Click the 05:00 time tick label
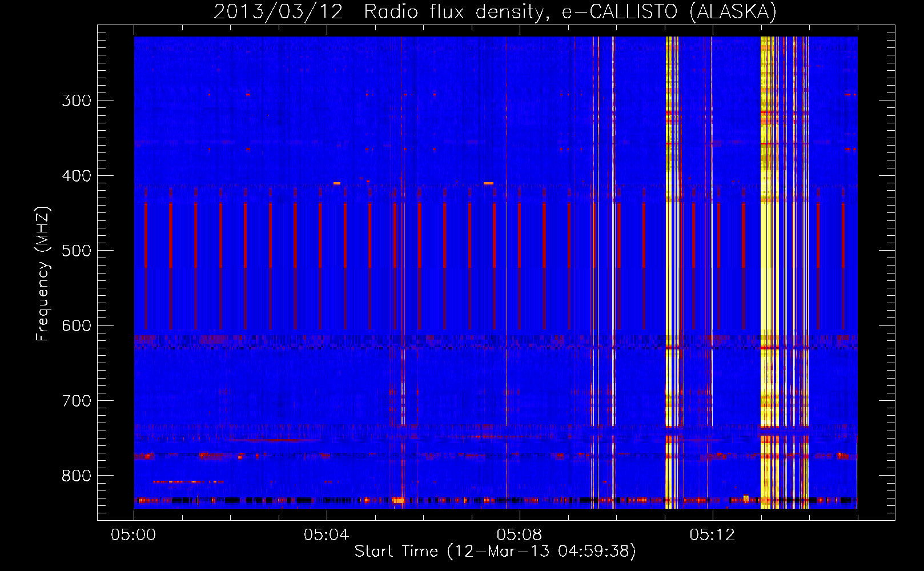The height and width of the screenshot is (571, 924). pyautogui.click(x=134, y=535)
